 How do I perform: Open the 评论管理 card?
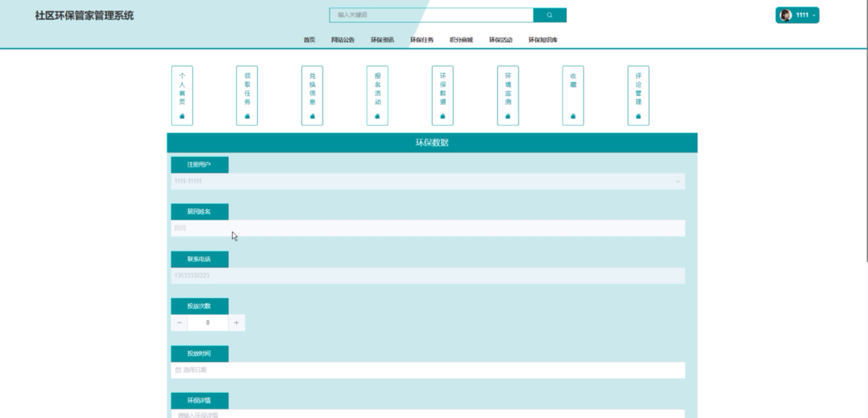pyautogui.click(x=638, y=95)
